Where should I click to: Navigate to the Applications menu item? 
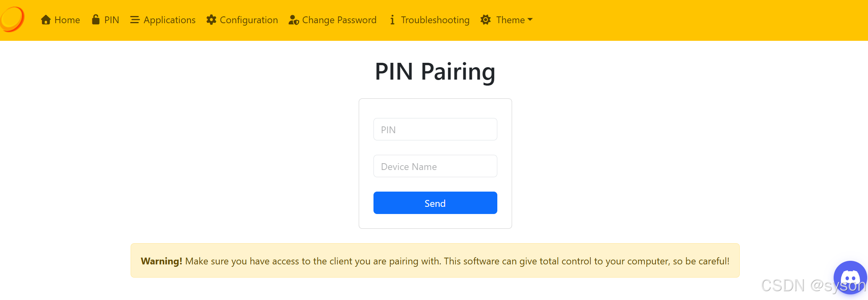(x=169, y=20)
